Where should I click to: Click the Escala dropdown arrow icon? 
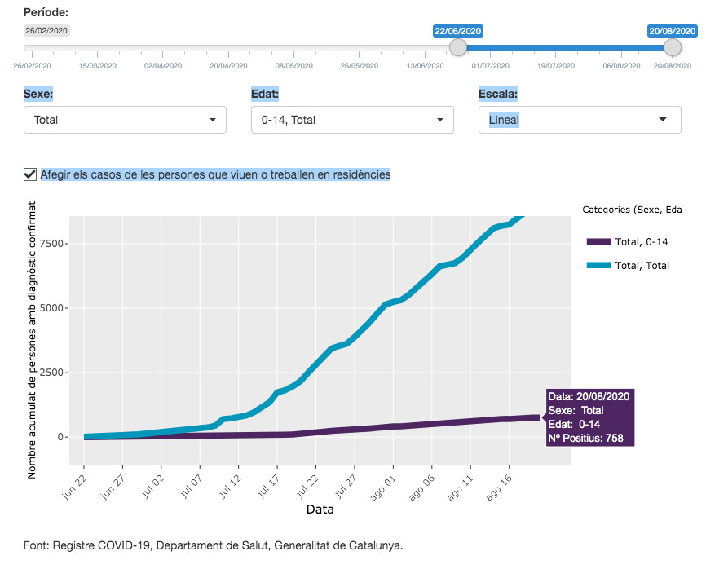coord(662,120)
